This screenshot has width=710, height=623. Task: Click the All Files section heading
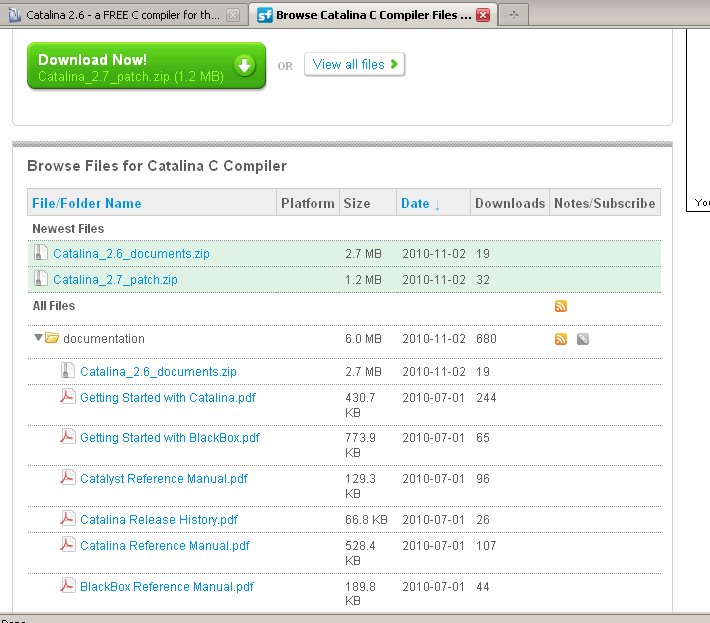click(x=53, y=306)
